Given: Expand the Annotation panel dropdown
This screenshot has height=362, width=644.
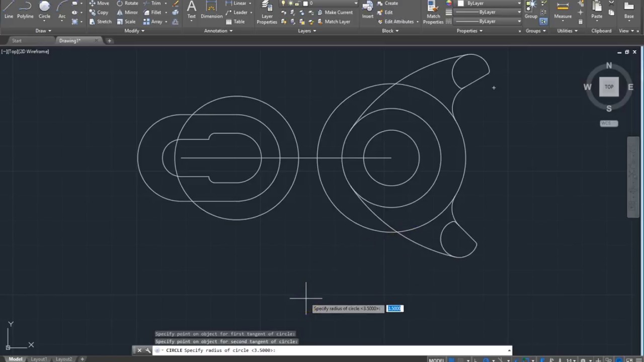Looking at the screenshot, I should click(218, 31).
